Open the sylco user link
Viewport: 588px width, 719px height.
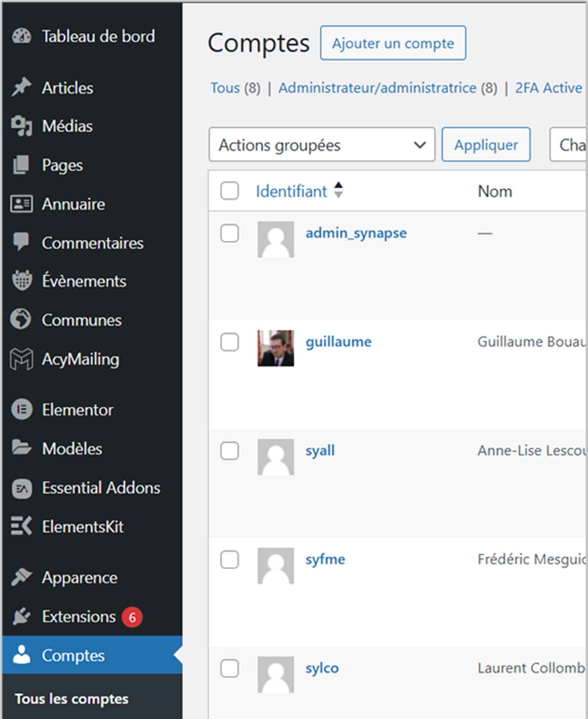(322, 668)
